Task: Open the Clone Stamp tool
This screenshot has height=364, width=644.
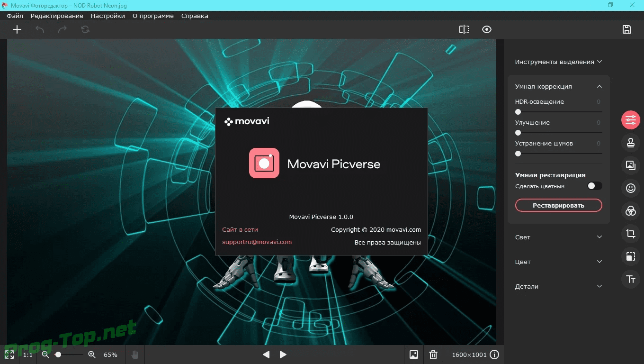Action: pyautogui.click(x=630, y=142)
